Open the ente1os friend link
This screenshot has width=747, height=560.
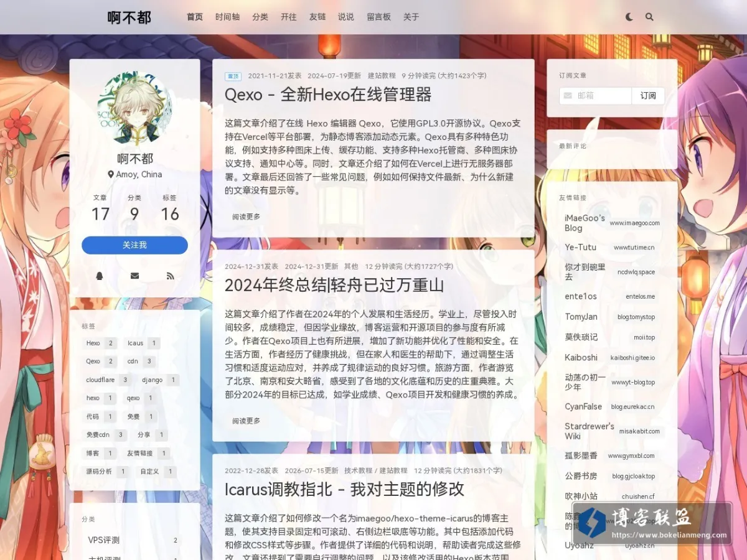coord(612,296)
